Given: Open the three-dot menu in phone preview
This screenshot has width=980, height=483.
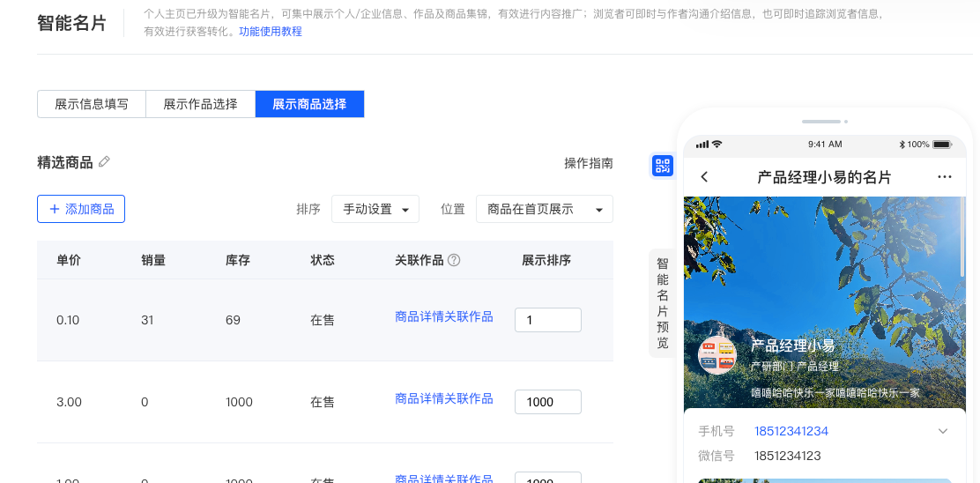Looking at the screenshot, I should 945,177.
